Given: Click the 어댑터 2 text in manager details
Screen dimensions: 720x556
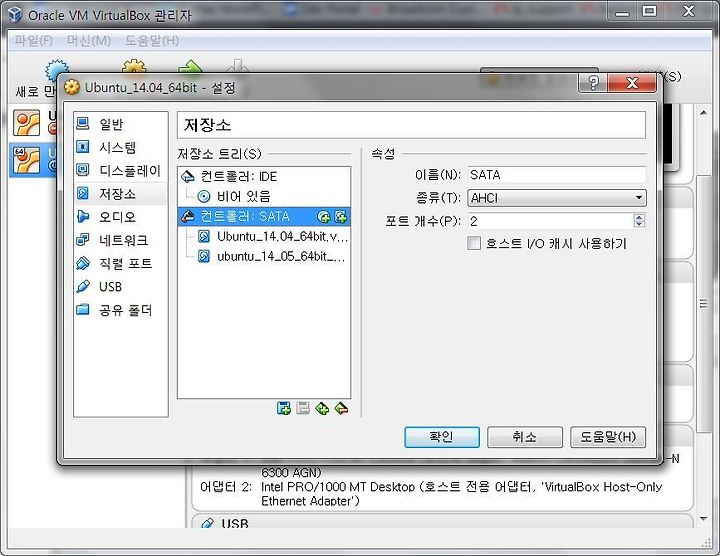Looking at the screenshot, I should point(225,487).
